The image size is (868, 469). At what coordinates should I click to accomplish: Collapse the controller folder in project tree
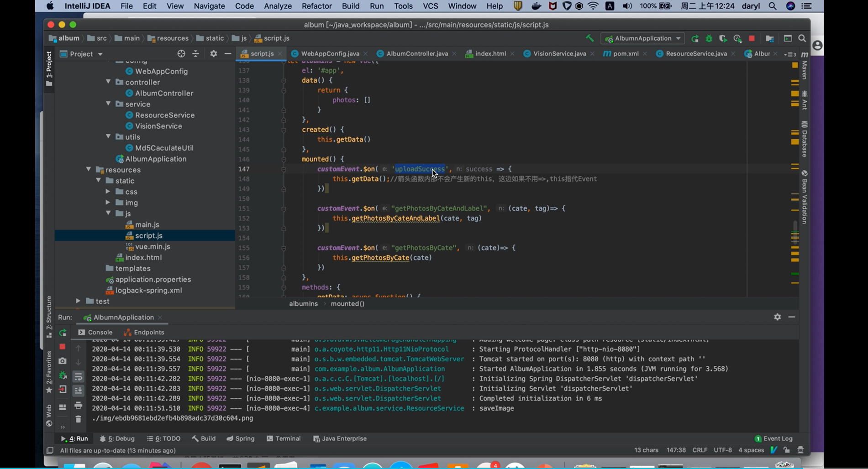108,82
